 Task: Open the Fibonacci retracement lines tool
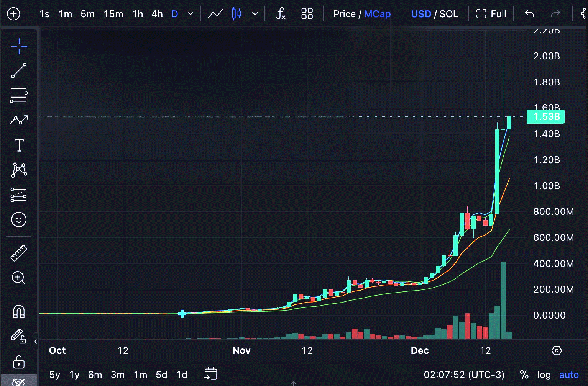pyautogui.click(x=19, y=95)
